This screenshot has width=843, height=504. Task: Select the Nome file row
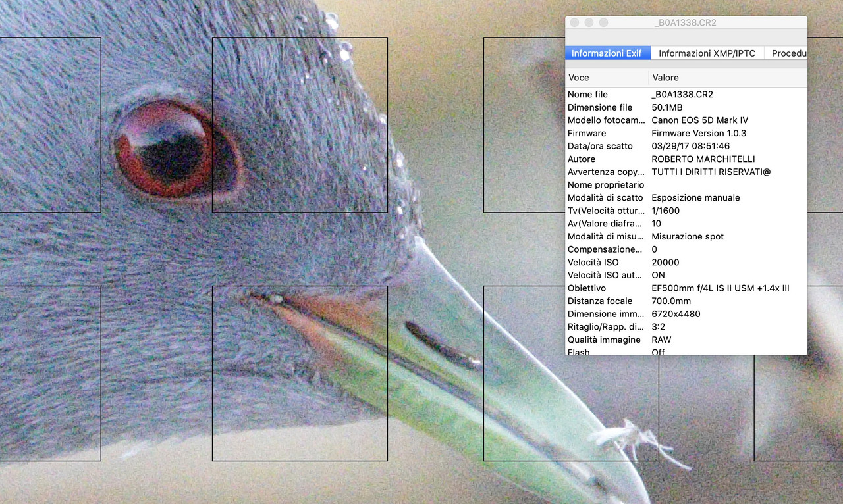tap(686, 95)
